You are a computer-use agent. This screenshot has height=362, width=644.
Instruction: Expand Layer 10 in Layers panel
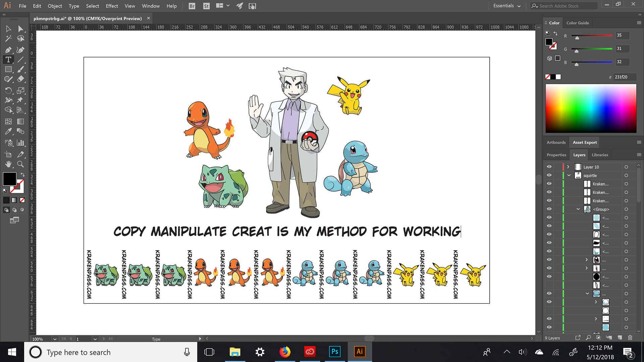coord(568,167)
